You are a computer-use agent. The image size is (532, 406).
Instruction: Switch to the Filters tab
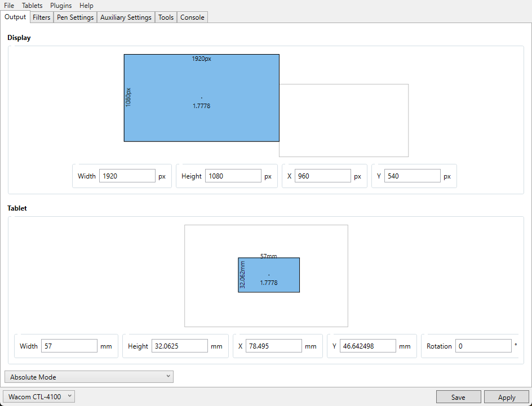(x=42, y=17)
